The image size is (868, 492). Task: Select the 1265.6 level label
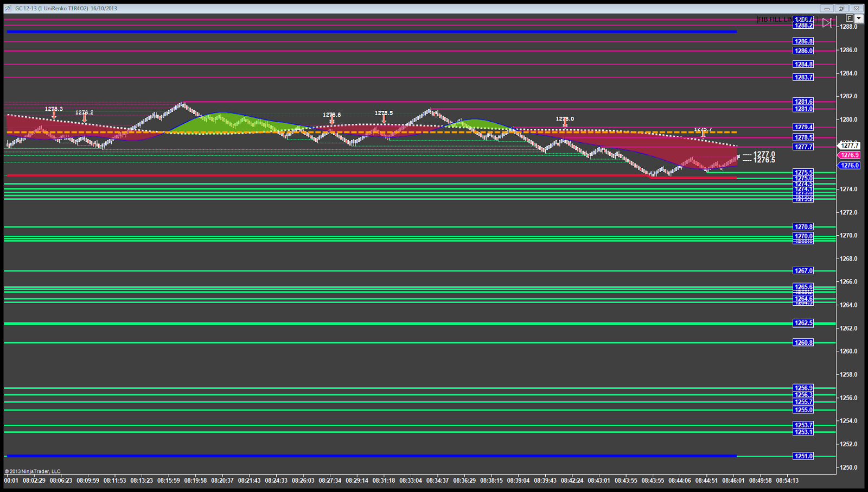point(803,287)
